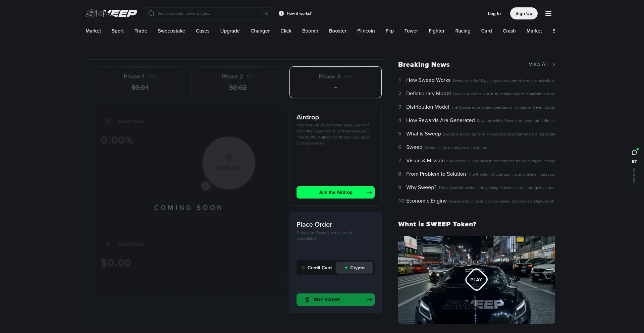Open the Tower game
This screenshot has width=644, height=333.
411,31
